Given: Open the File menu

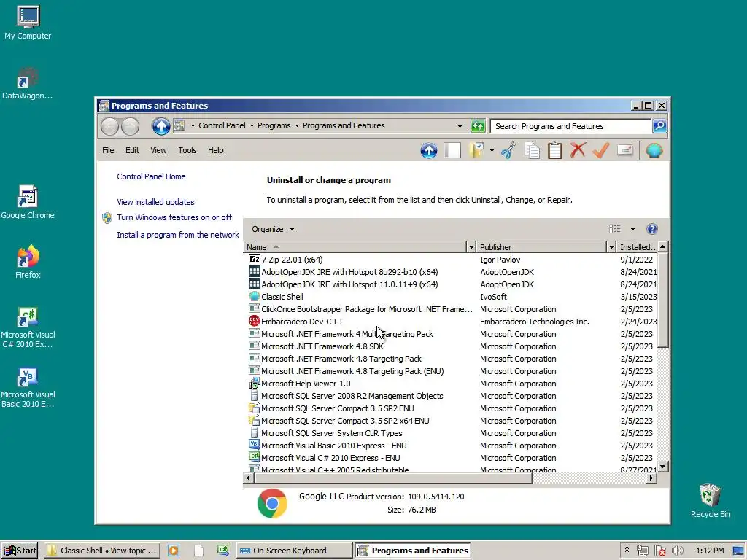Looking at the screenshot, I should (108, 150).
